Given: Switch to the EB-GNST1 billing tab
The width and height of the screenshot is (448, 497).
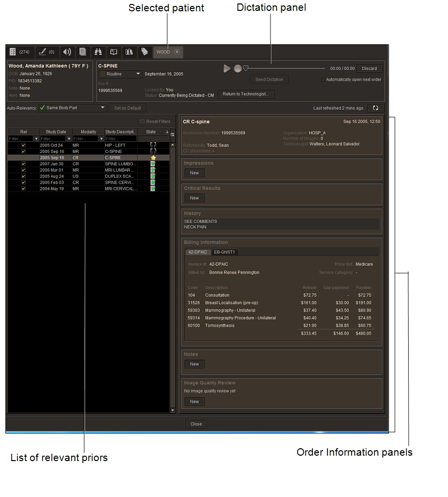Looking at the screenshot, I should tap(225, 252).
